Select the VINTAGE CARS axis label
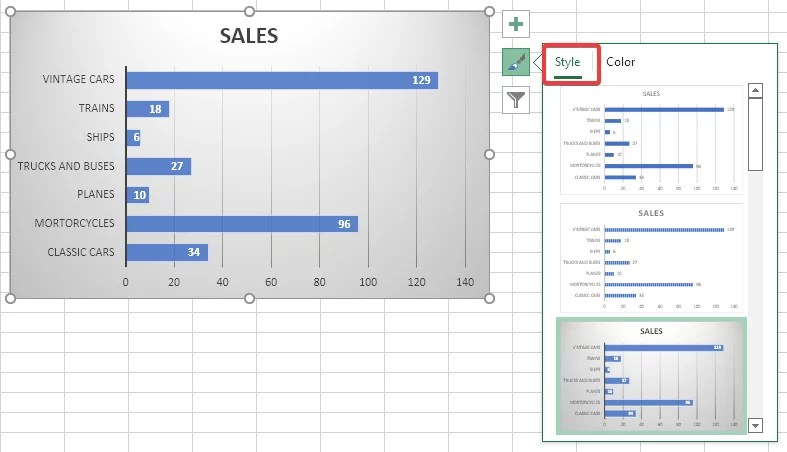Viewport: 787px width, 452px height. [78, 79]
